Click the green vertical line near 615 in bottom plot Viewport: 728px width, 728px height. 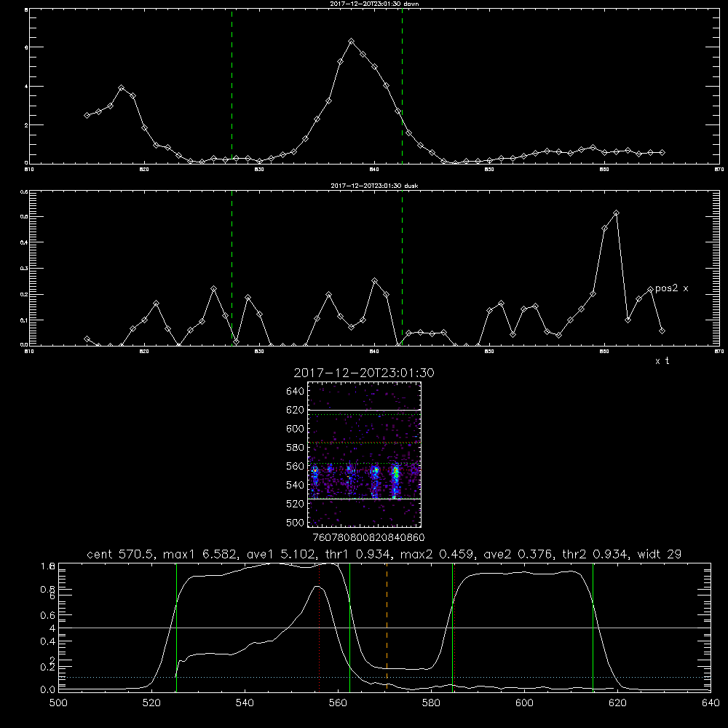[x=593, y=628]
